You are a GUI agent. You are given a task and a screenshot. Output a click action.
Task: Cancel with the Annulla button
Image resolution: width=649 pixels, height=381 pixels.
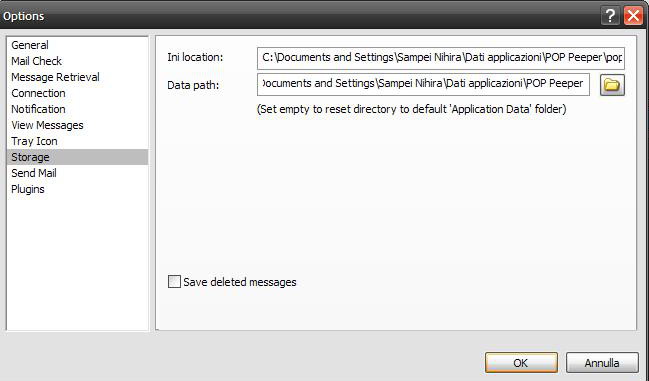[602, 363]
